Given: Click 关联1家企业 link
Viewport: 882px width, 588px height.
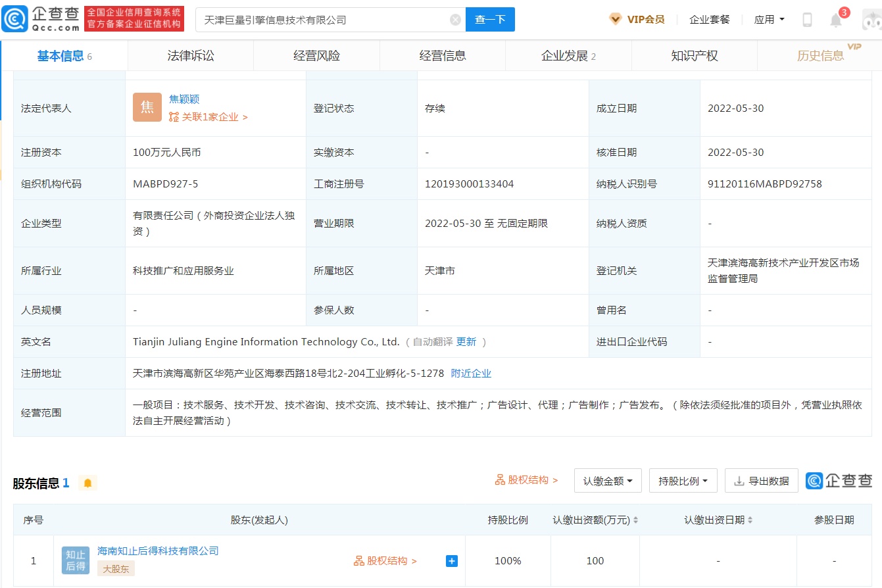Looking at the screenshot, I should pyautogui.click(x=208, y=117).
